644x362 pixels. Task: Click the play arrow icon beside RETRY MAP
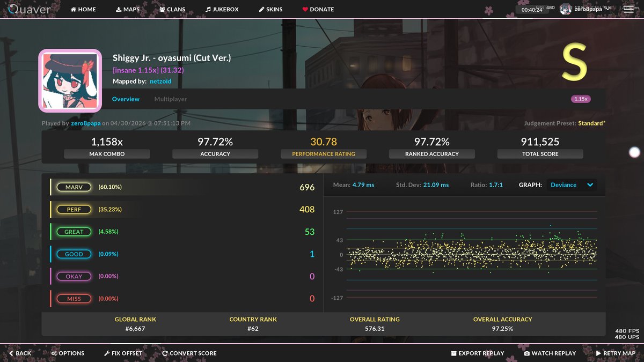[598, 353]
